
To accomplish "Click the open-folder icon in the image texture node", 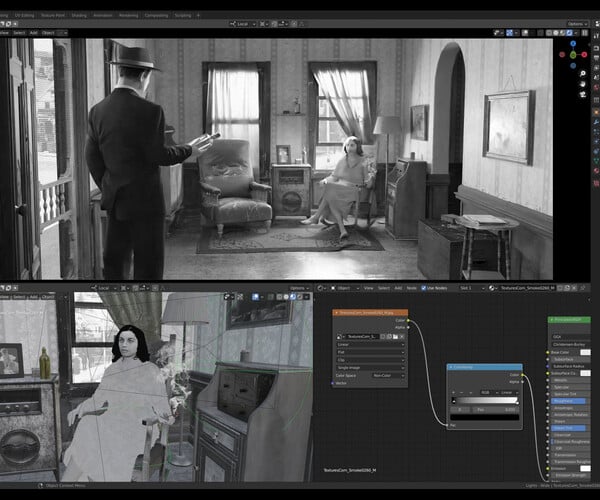I will 395,337.
